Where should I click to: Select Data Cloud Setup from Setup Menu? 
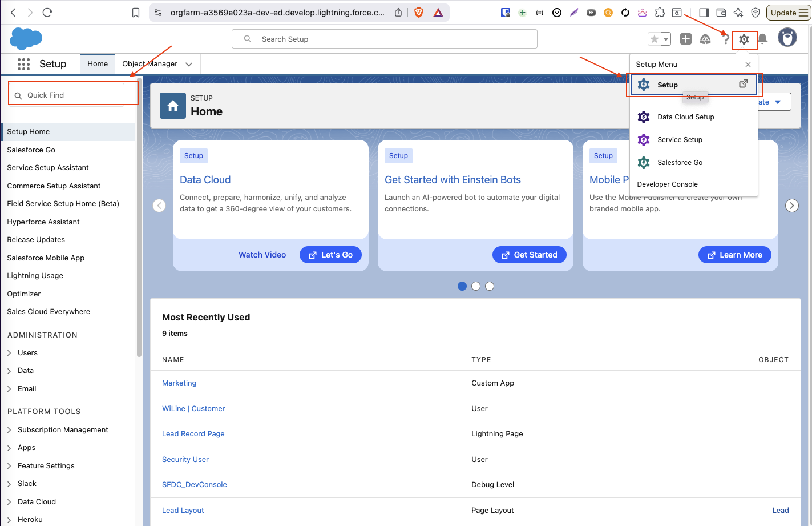[685, 117]
